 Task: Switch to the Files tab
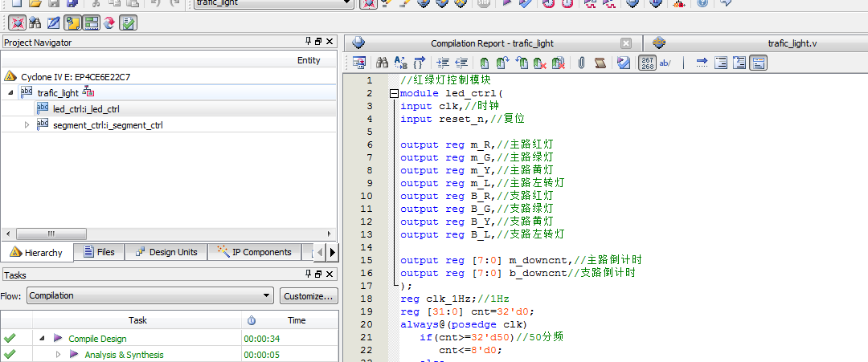pyautogui.click(x=99, y=252)
